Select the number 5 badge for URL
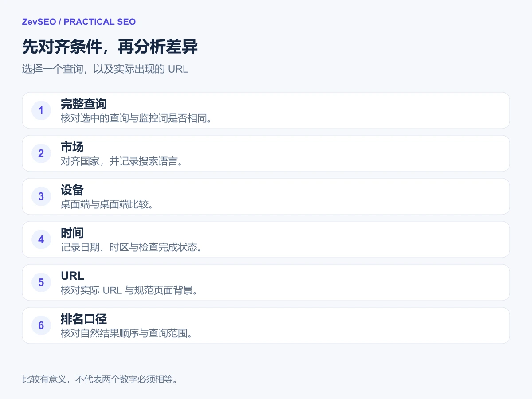Viewport: 532px width, 399px height. click(x=41, y=282)
